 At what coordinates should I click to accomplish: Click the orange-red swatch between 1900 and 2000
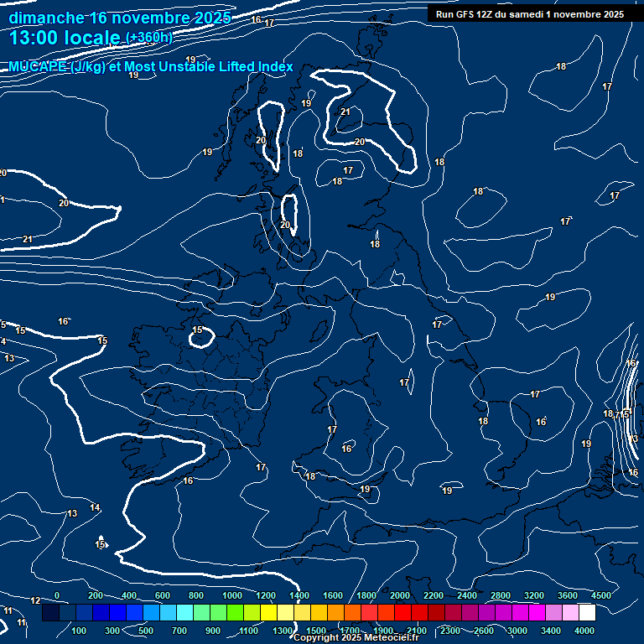387,612
